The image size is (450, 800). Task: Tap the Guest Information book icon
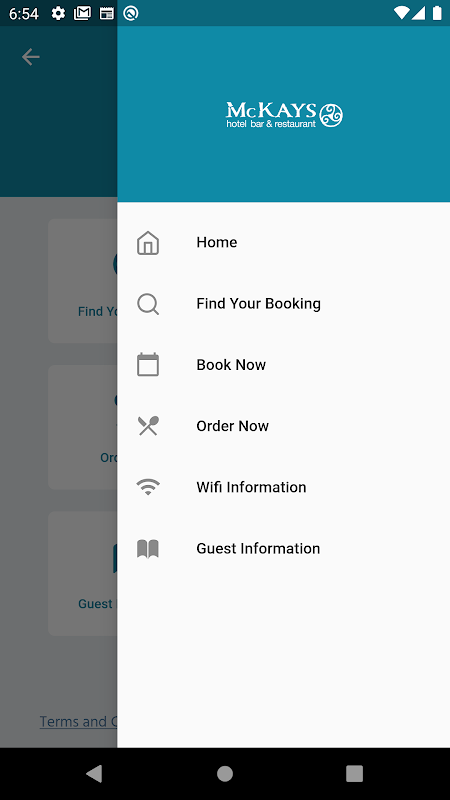(148, 549)
